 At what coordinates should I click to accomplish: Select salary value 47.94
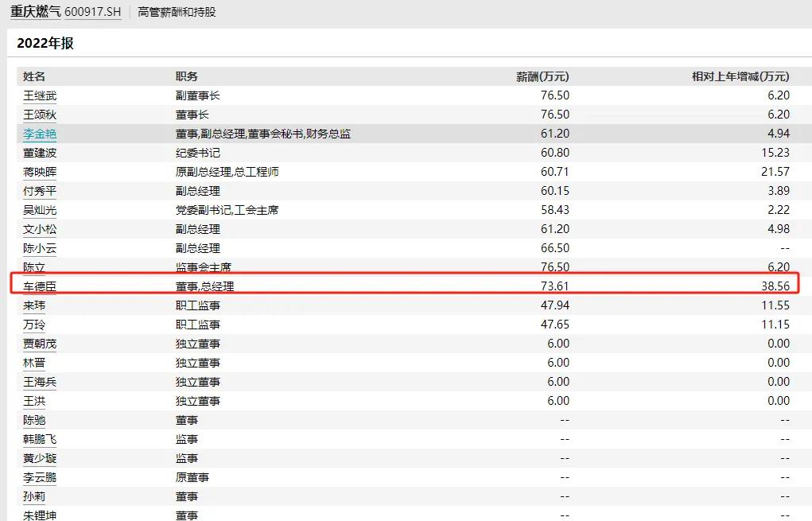coord(554,305)
